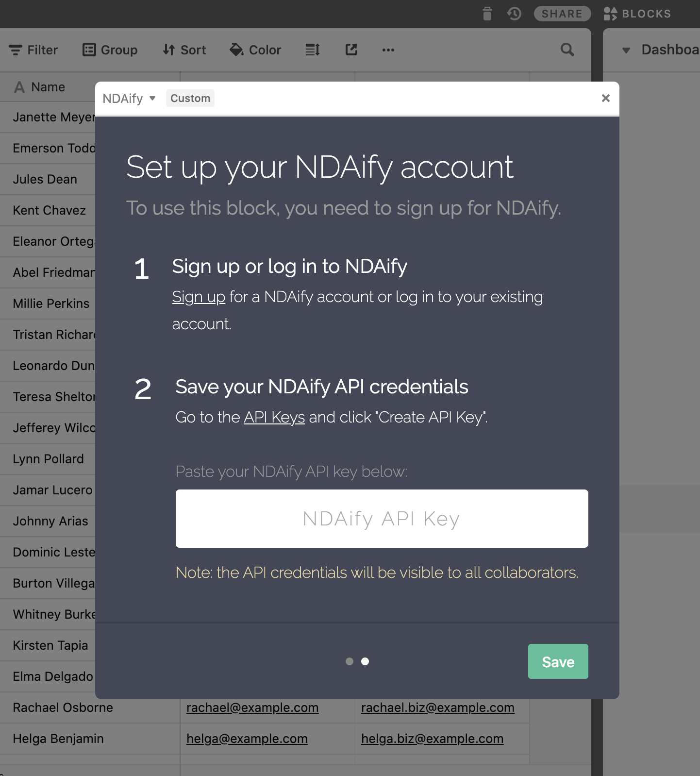Image resolution: width=700 pixels, height=776 pixels.
Task: Click the share view export icon
Action: 351,50
